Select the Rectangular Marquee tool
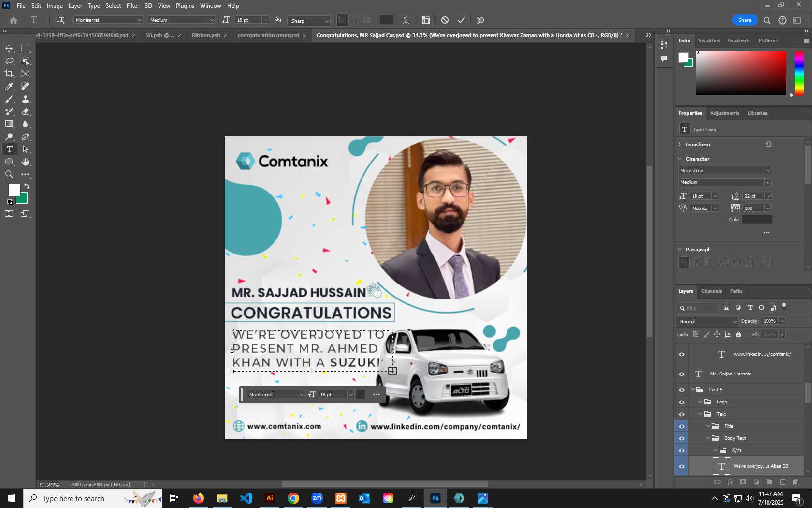Screen dimensions: 812x508 26,48
